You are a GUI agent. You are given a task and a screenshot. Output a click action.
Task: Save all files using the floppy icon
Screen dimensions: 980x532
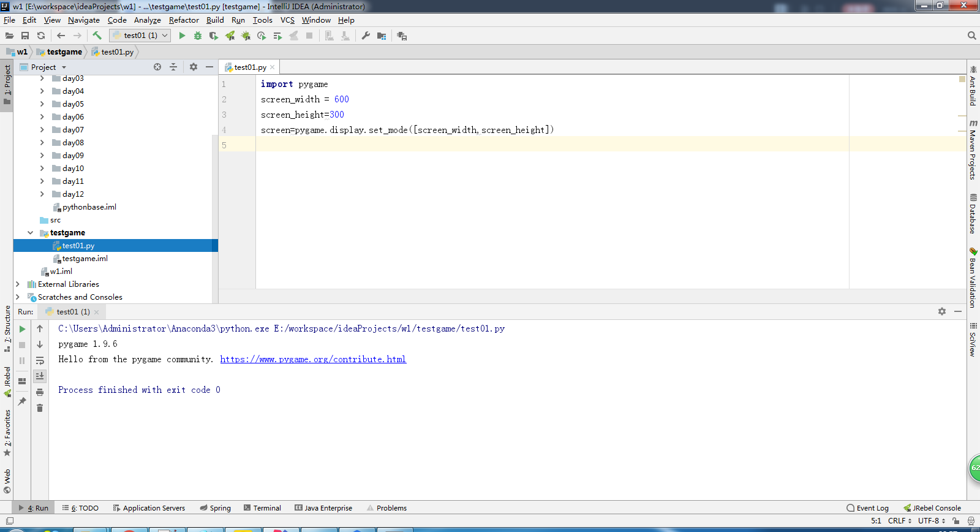click(x=25, y=36)
